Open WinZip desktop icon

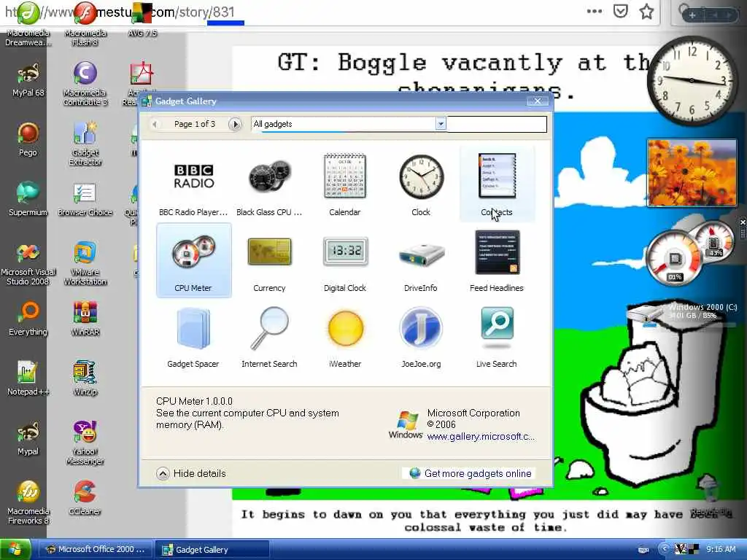(85, 378)
